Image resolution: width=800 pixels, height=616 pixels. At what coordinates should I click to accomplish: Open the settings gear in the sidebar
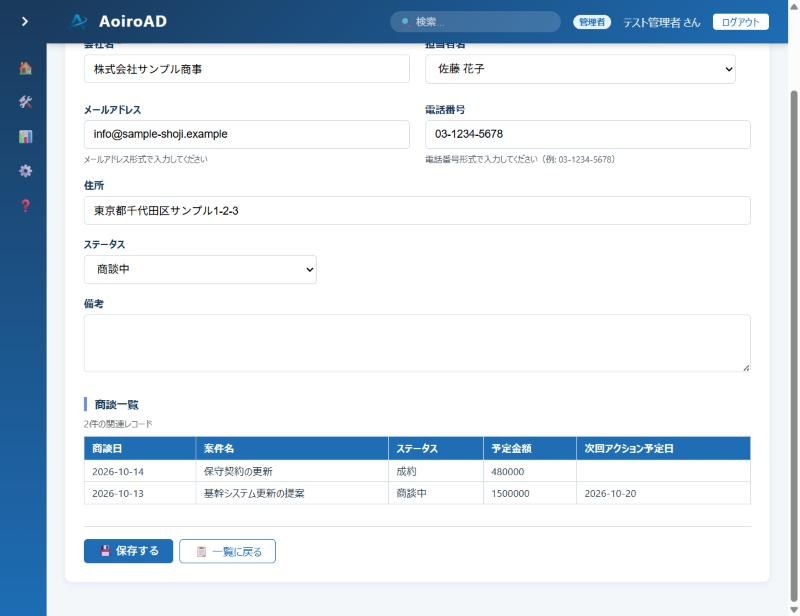25,171
